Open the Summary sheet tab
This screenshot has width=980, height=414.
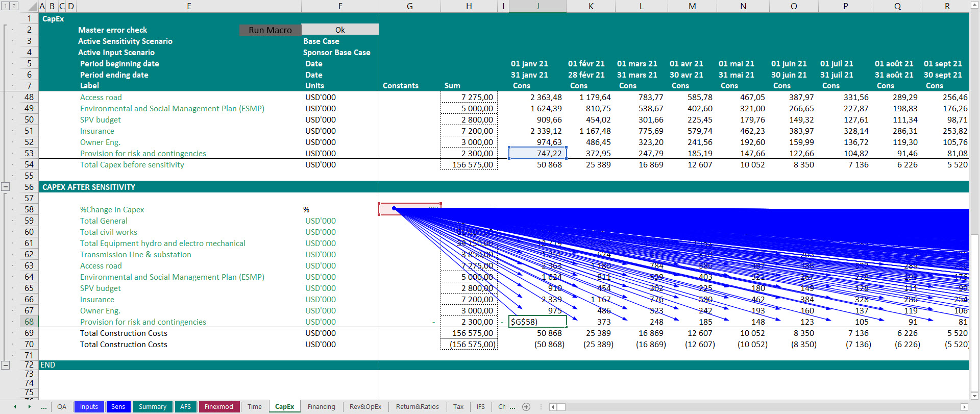pos(153,407)
